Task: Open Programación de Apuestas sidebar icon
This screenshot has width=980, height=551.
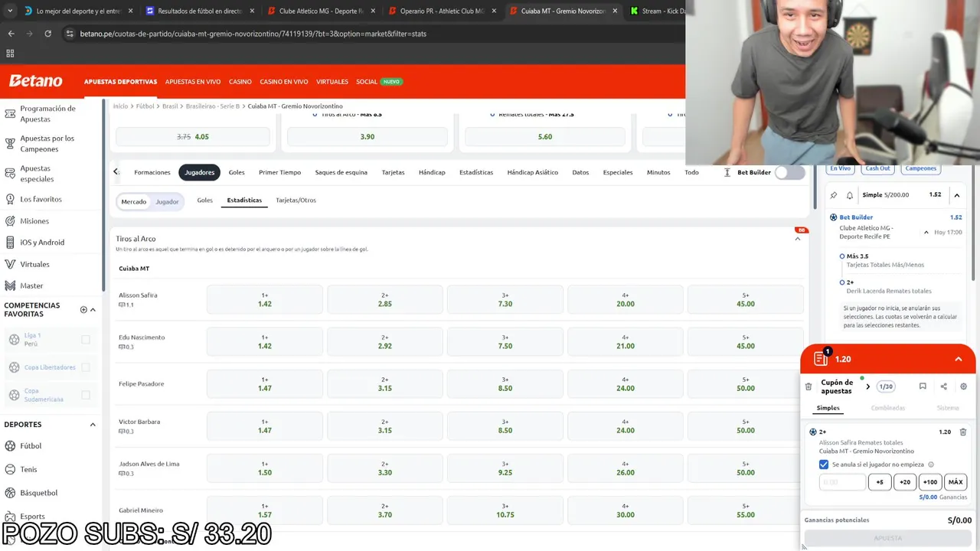Action: (x=10, y=114)
